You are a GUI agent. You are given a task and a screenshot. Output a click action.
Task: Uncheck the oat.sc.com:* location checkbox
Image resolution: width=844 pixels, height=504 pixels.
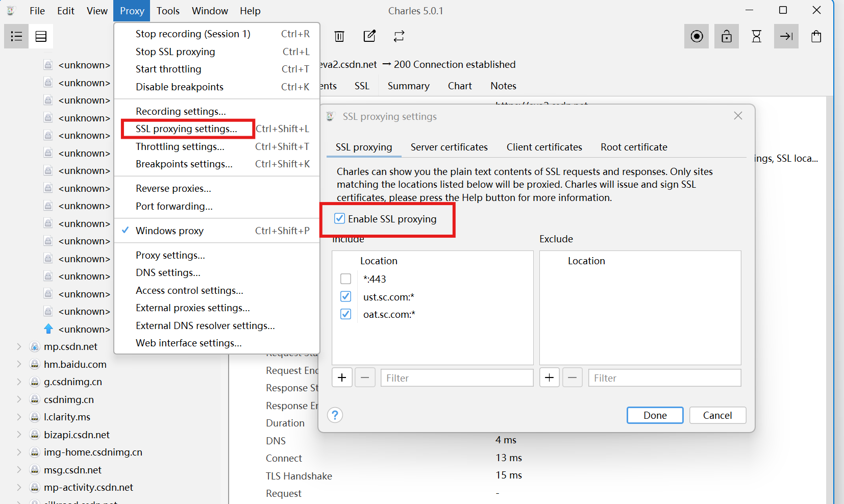[345, 314]
